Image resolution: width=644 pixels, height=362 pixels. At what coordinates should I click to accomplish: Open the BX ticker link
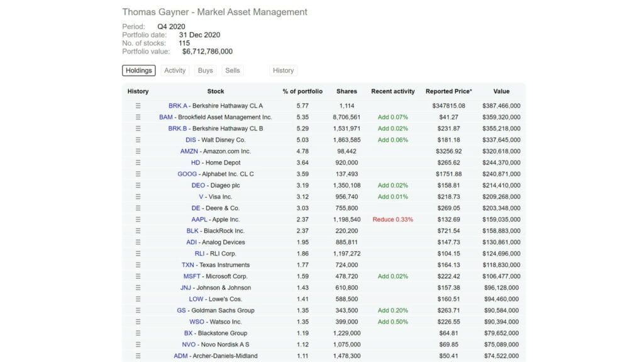(188, 333)
